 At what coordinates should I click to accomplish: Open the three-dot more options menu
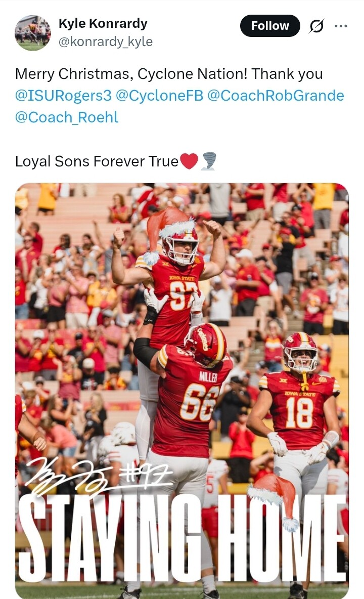click(x=341, y=26)
